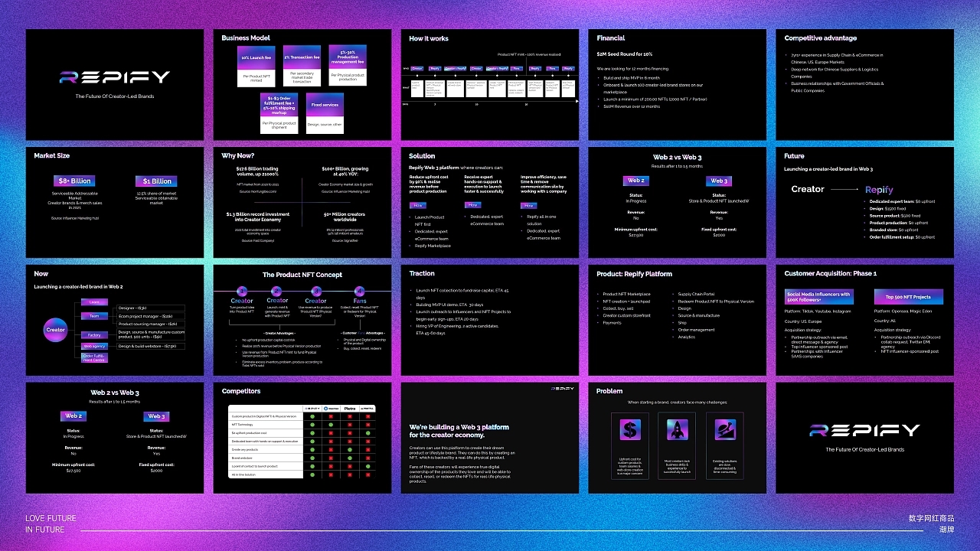Click the dollar sign icon in Problem slide

(629, 430)
